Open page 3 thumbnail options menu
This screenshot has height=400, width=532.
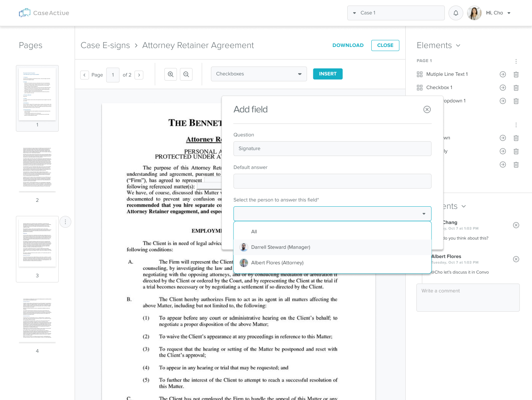tap(65, 222)
